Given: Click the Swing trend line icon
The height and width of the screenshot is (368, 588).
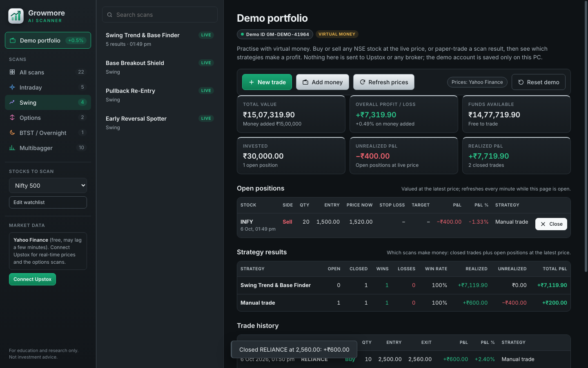Looking at the screenshot, I should point(12,102).
